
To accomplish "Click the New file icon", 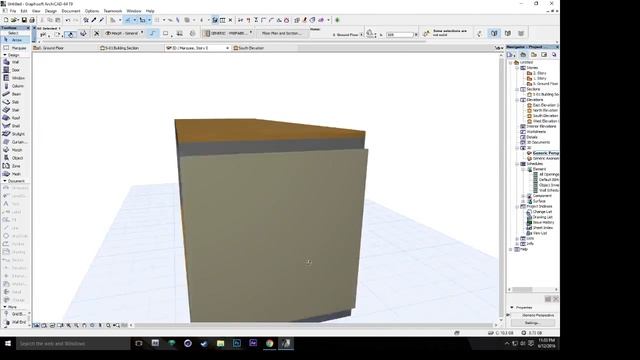I will (6, 20).
